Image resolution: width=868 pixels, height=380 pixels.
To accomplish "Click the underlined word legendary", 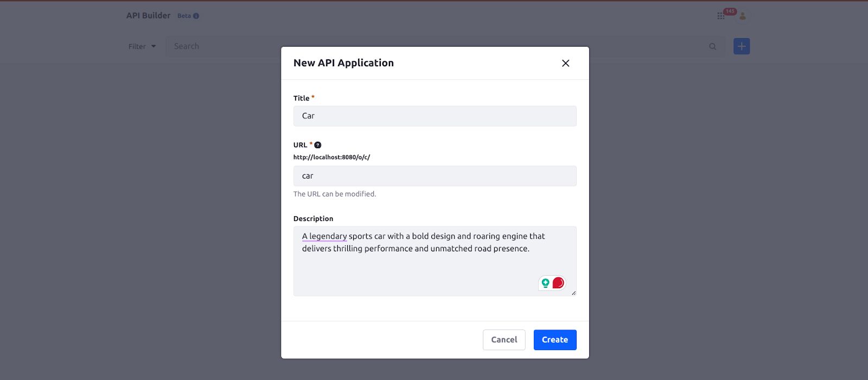I will 328,236.
